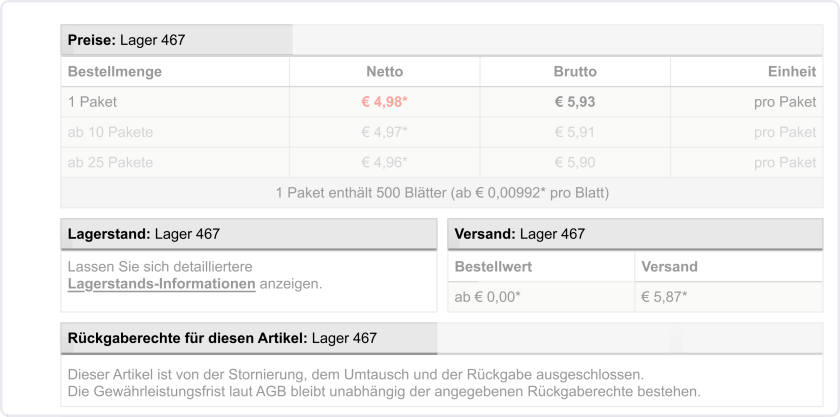Click the 'ab € 0,00*' order value cell
Viewport: 840px width, 417px height.
pos(487,296)
